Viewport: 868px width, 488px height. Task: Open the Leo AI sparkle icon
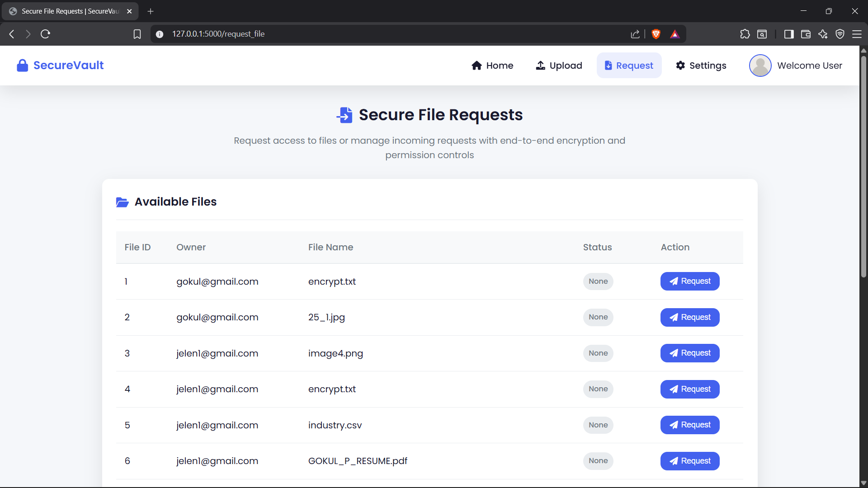pos(823,34)
